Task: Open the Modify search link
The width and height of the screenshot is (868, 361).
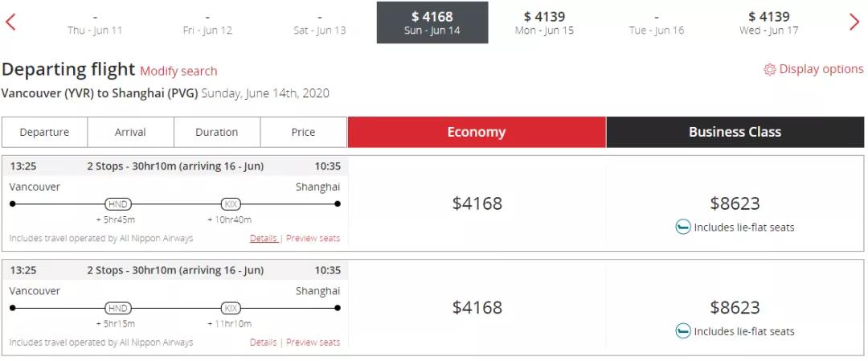Action: (x=178, y=71)
